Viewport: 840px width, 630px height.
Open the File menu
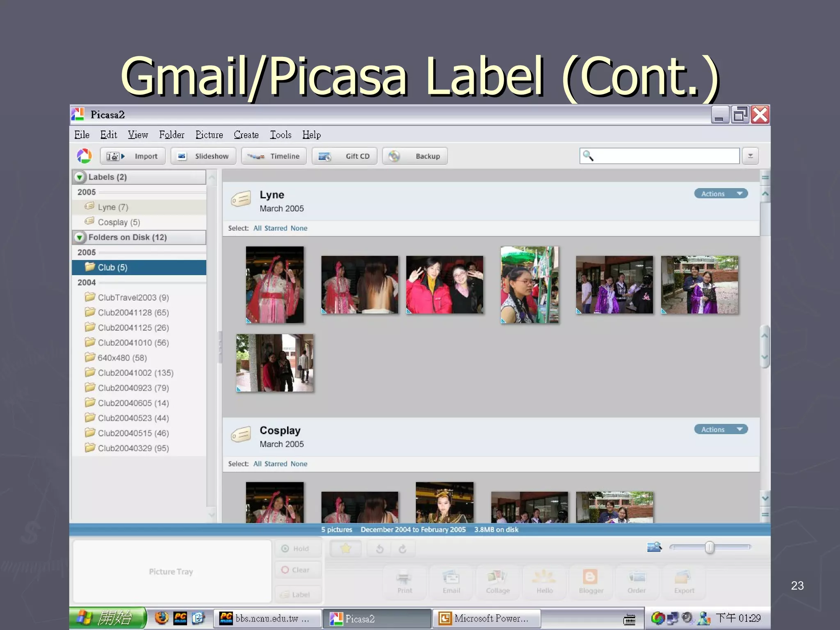[82, 135]
